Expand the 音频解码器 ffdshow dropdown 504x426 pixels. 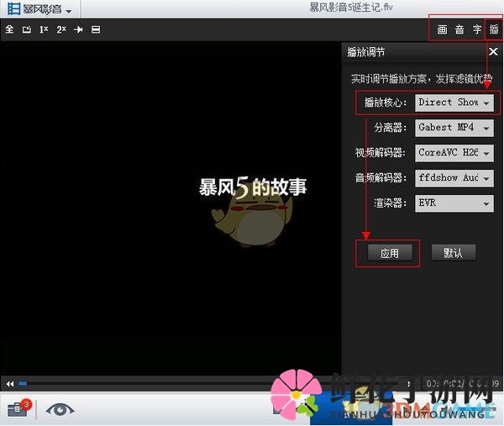click(x=454, y=178)
